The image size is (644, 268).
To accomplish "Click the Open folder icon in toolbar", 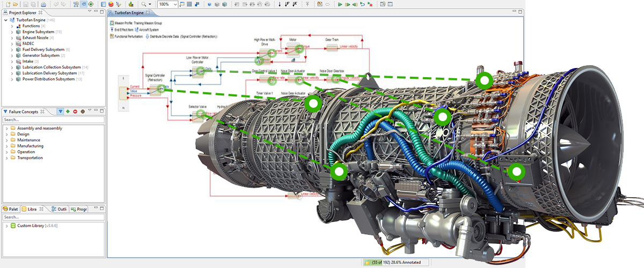I will coord(16,4).
